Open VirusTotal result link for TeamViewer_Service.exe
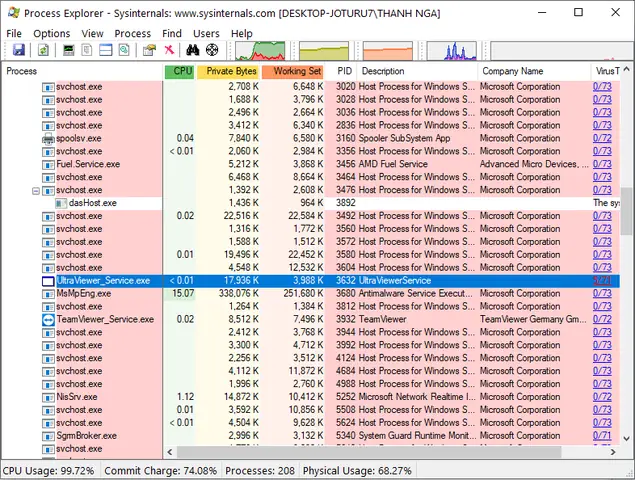 (602, 319)
